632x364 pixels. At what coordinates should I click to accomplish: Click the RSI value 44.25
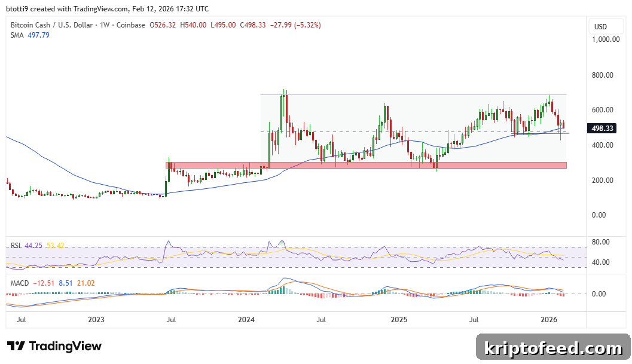coord(33,246)
